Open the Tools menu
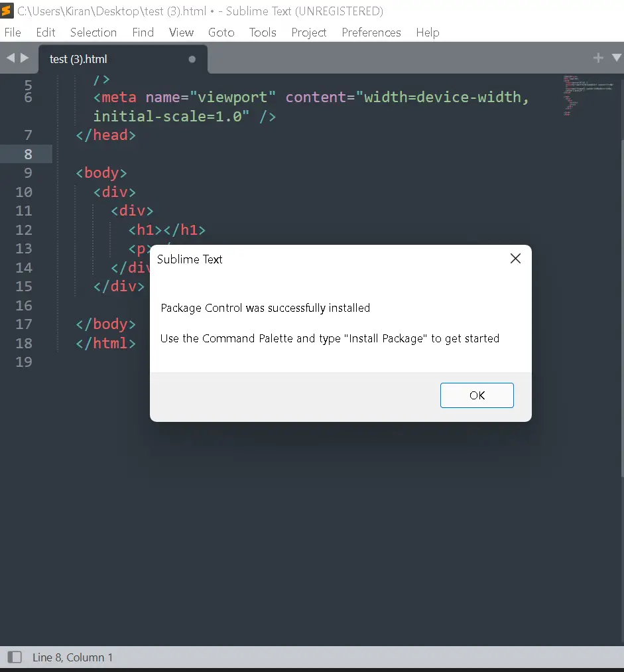 pos(263,32)
